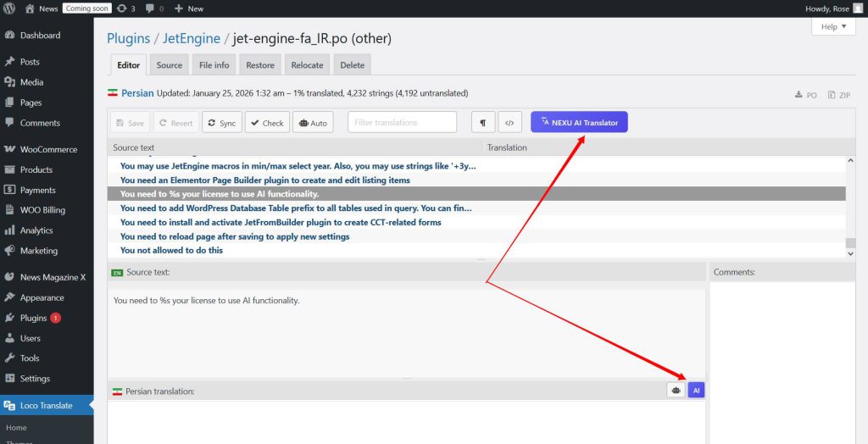Download the PO file
868x444 pixels.
(x=806, y=95)
